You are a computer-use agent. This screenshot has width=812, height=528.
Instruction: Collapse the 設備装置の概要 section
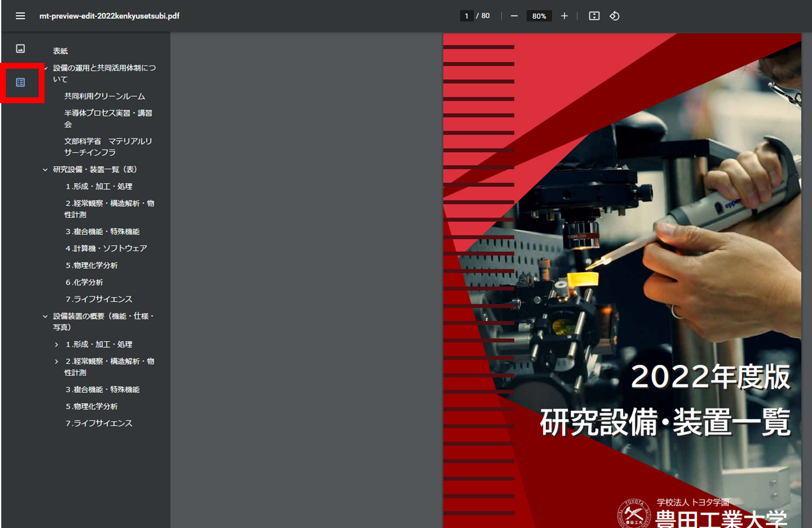click(x=45, y=316)
